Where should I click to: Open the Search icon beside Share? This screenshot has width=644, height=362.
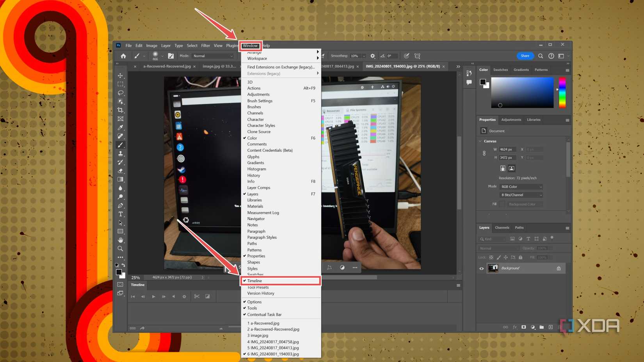click(x=541, y=56)
